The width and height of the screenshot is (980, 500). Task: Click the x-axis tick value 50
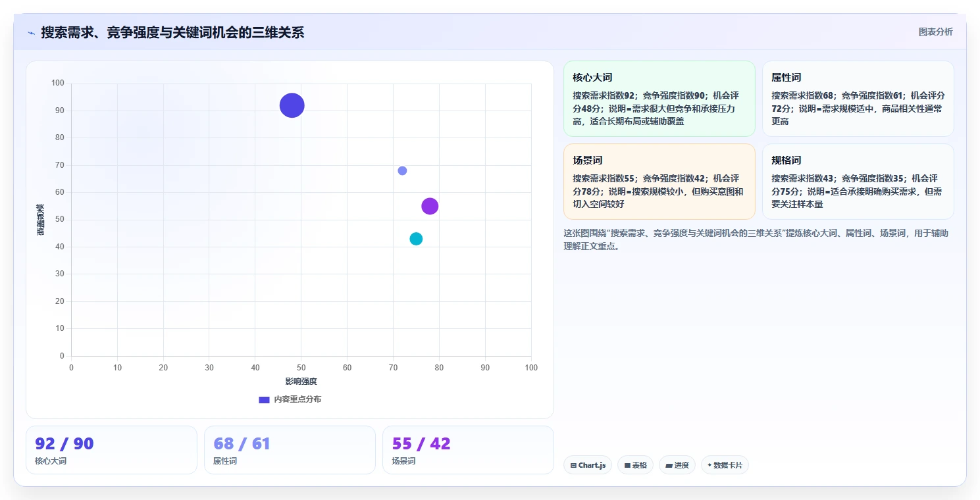(301, 368)
